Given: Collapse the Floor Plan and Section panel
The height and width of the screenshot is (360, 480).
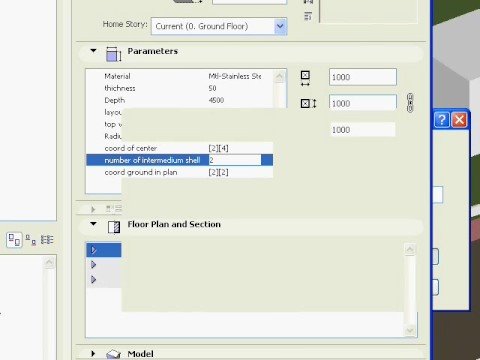Looking at the screenshot, I should pos(93,224).
